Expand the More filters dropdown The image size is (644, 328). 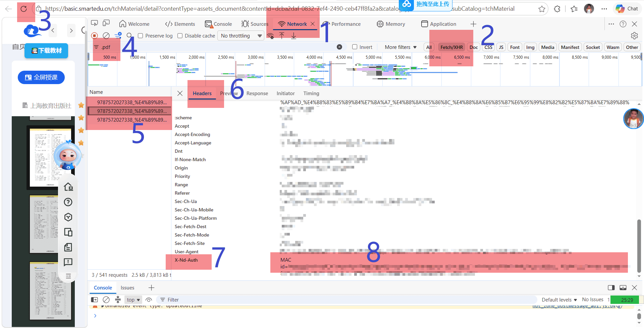pyautogui.click(x=400, y=47)
